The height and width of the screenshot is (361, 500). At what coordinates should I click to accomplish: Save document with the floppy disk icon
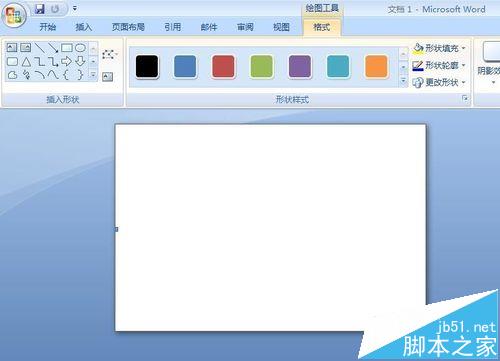[40, 9]
